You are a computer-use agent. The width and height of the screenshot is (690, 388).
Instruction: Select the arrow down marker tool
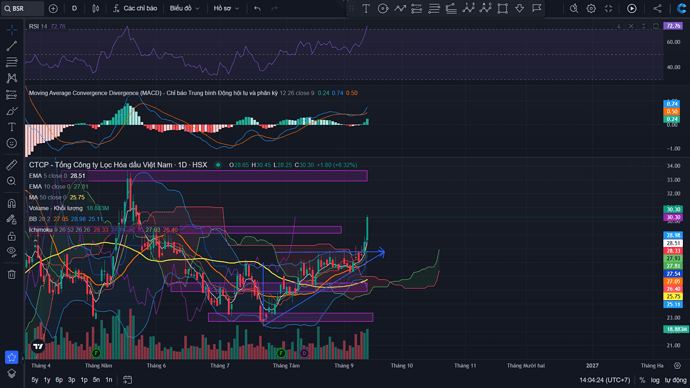tap(519, 8)
